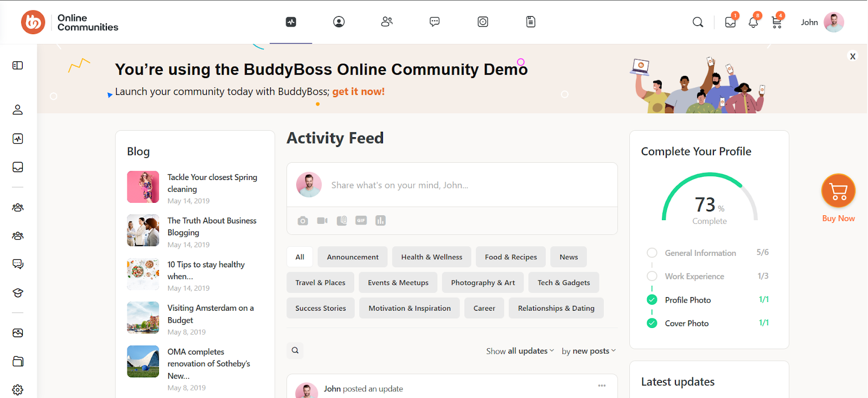Viewport: 868px width, 398px height.
Task: Filter feed by Health & Wellness
Action: (432, 257)
